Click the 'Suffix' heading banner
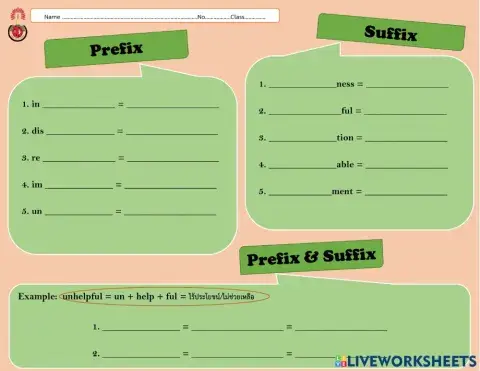 pos(391,32)
